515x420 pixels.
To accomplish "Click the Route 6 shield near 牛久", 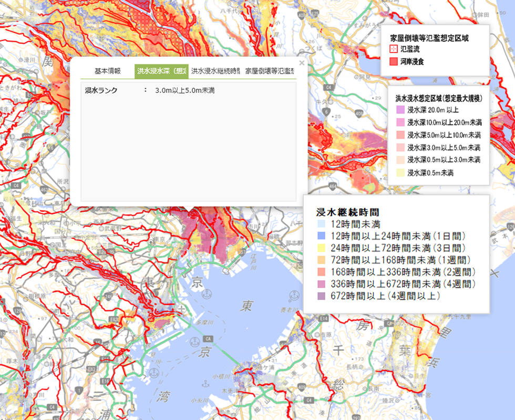I will [326, 112].
